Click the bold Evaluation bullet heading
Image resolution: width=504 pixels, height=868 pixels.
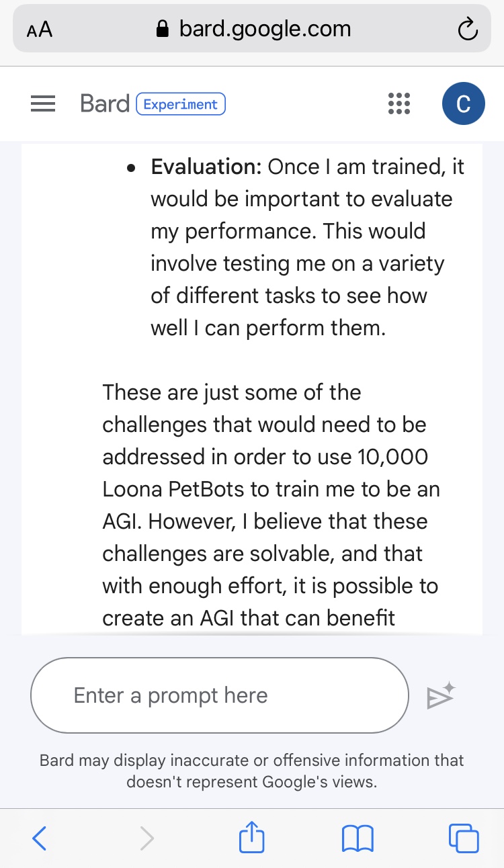pyautogui.click(x=206, y=167)
